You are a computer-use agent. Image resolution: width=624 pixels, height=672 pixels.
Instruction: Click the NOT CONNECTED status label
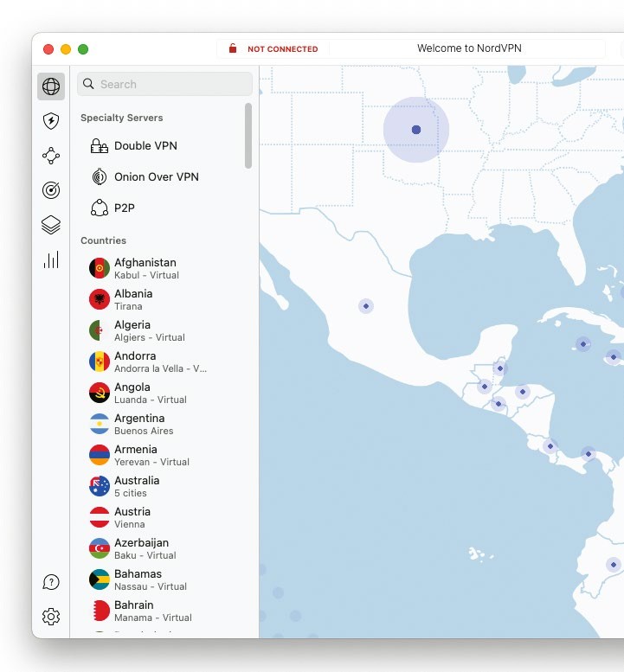point(283,48)
